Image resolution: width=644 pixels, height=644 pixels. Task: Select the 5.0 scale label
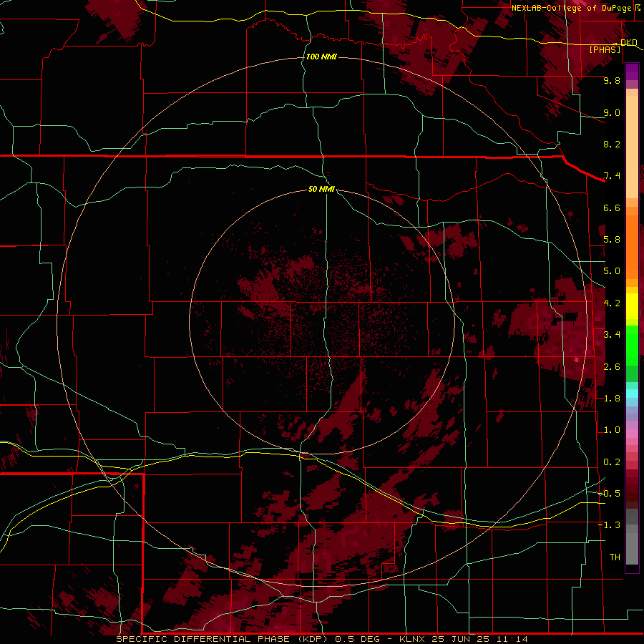pos(612,271)
